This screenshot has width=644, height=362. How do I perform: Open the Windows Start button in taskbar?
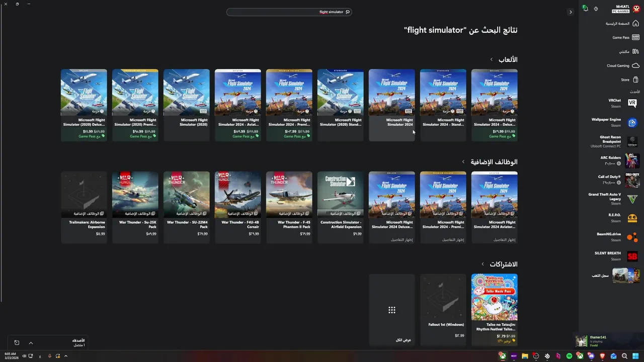(x=635, y=356)
